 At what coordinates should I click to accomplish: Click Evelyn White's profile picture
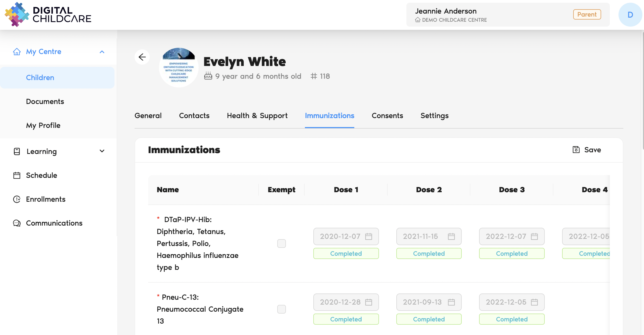click(x=178, y=68)
